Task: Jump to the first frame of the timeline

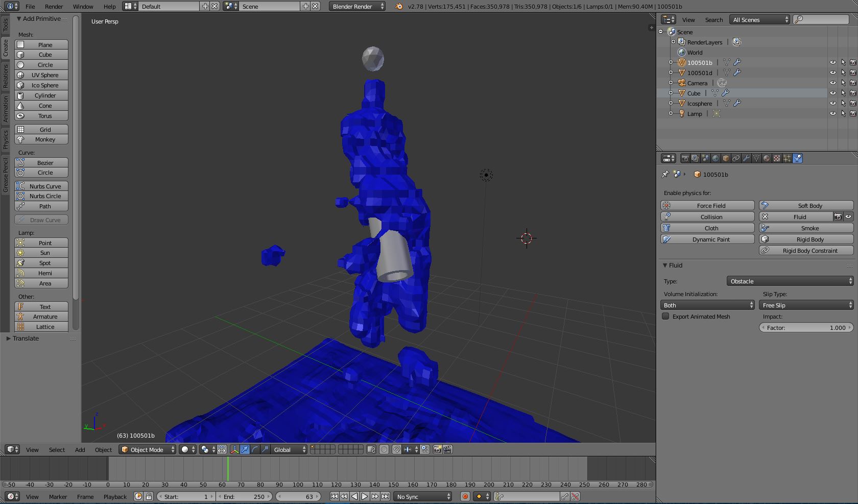Action: 334,496
